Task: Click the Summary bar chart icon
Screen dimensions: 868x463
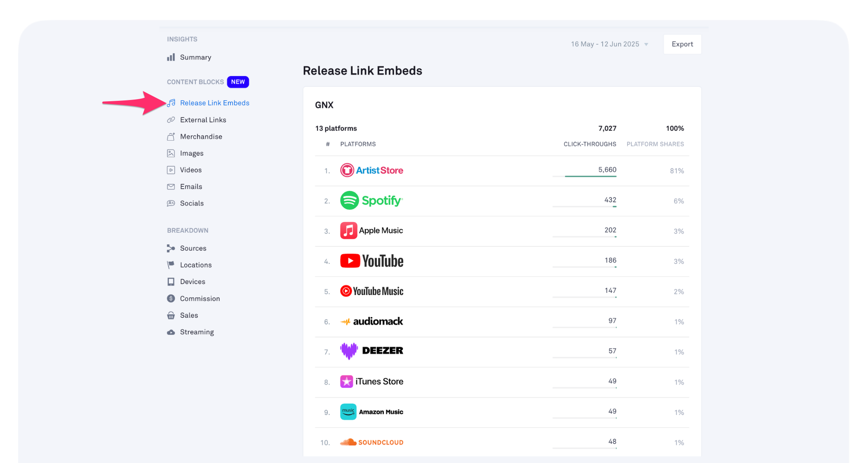Action: (x=171, y=57)
